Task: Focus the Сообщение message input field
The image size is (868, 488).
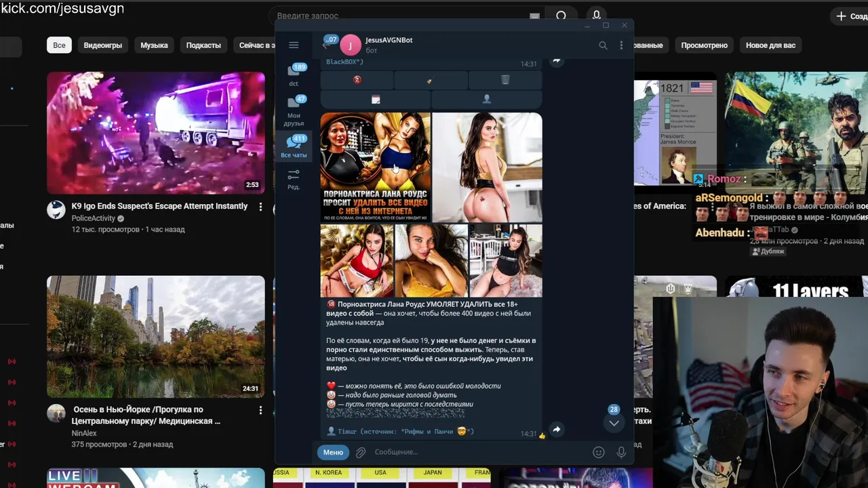Action: coord(479,452)
